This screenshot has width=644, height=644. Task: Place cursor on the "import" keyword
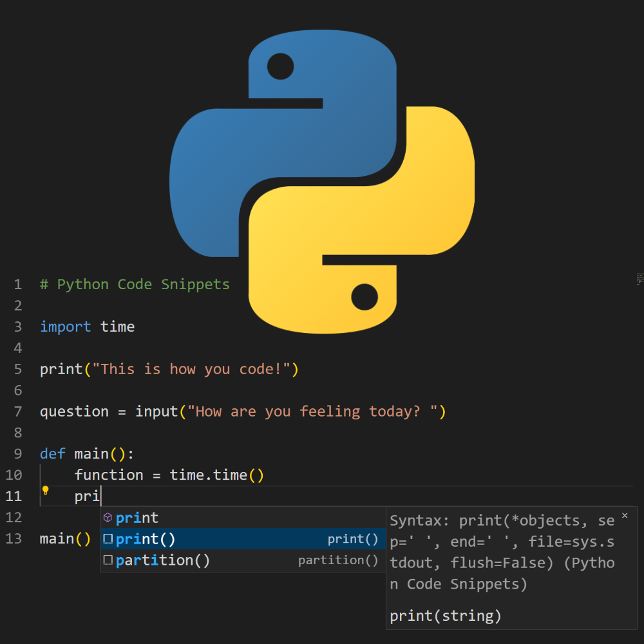click(65, 327)
